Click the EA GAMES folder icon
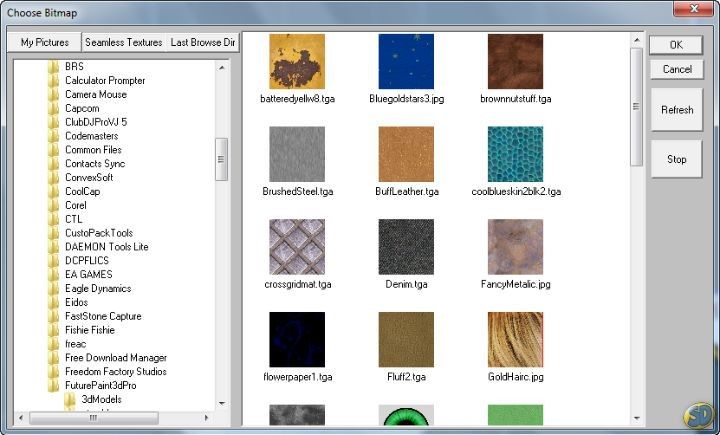 tap(53, 274)
